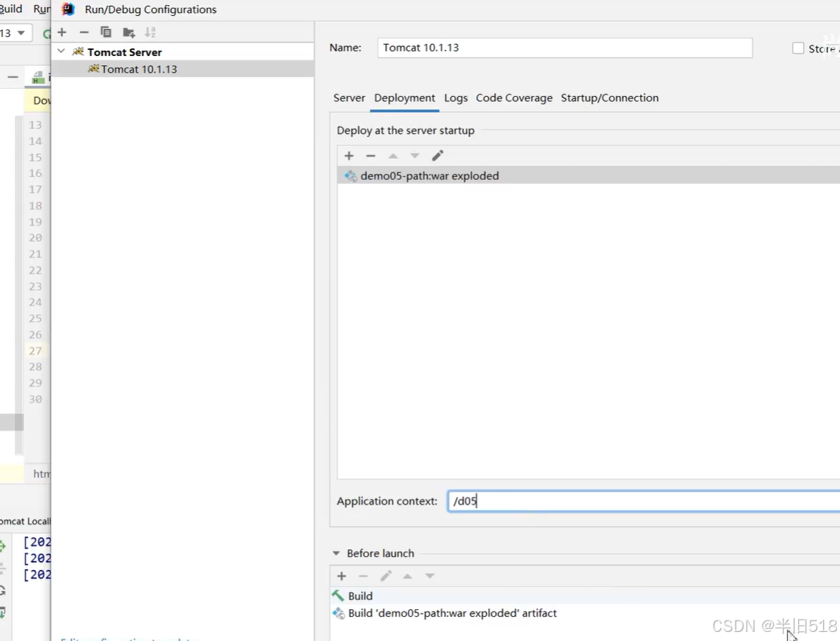Copy the selected configuration

[x=106, y=32]
